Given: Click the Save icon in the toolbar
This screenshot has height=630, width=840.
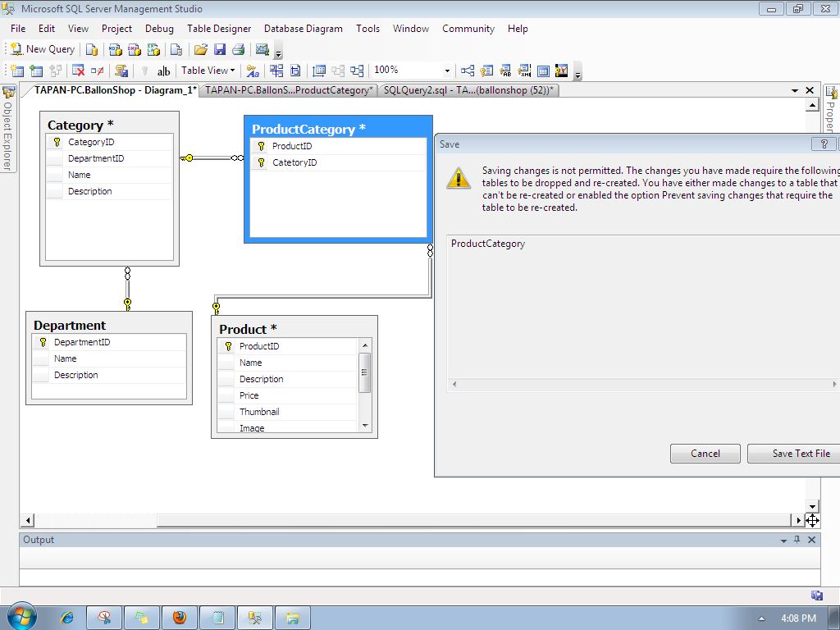Looking at the screenshot, I should [221, 49].
